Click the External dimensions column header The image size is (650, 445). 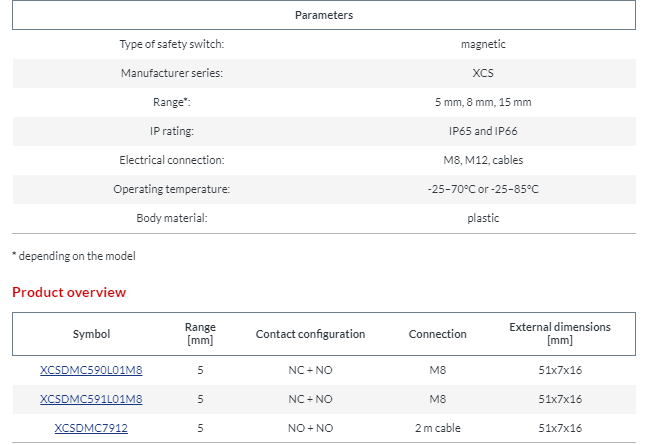560,334
